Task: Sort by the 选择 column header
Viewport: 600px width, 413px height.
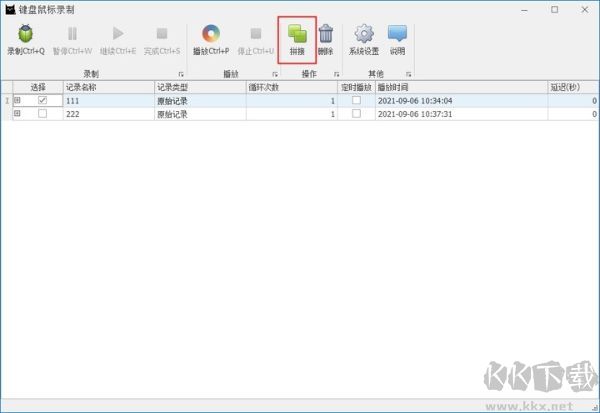Action: pyautogui.click(x=38, y=87)
